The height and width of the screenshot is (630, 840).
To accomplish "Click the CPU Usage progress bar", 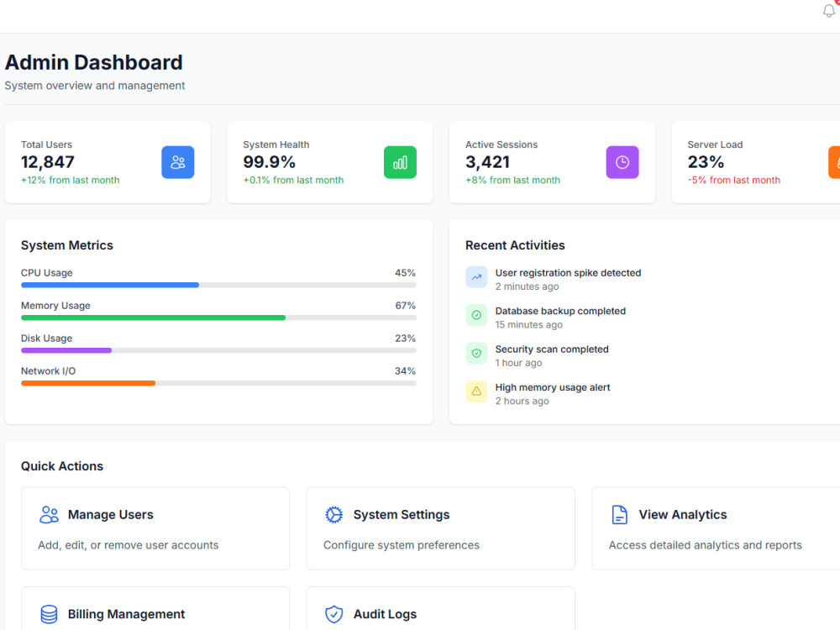I will [x=218, y=285].
